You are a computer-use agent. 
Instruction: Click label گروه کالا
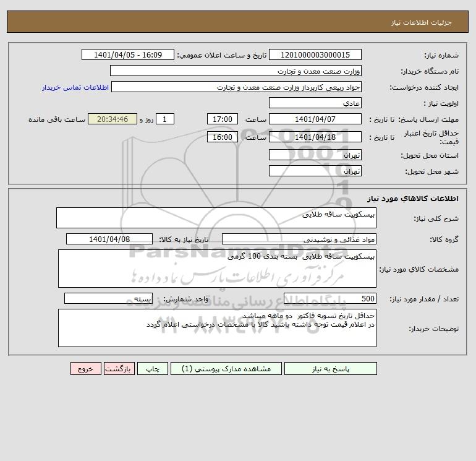click(444, 239)
